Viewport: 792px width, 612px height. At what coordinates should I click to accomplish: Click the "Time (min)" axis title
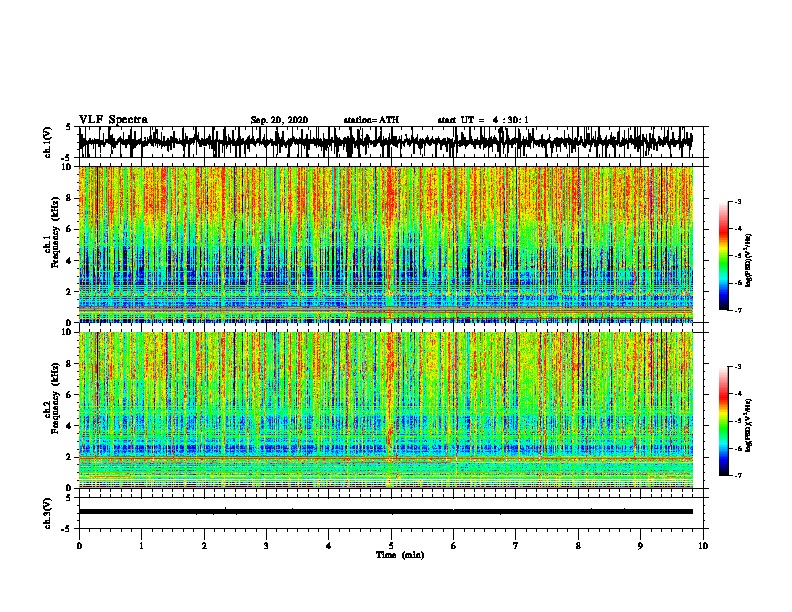(400, 555)
